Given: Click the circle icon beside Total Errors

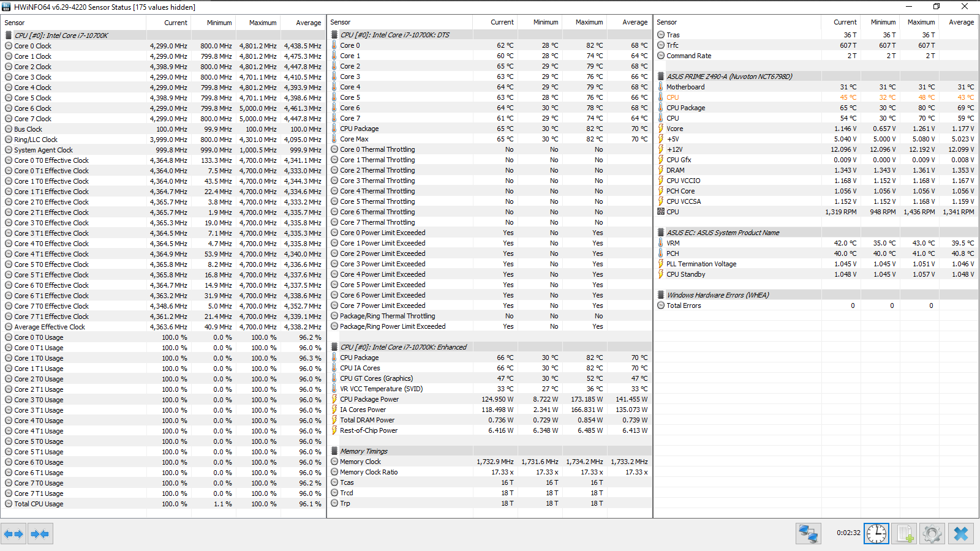Looking at the screenshot, I should [661, 305].
